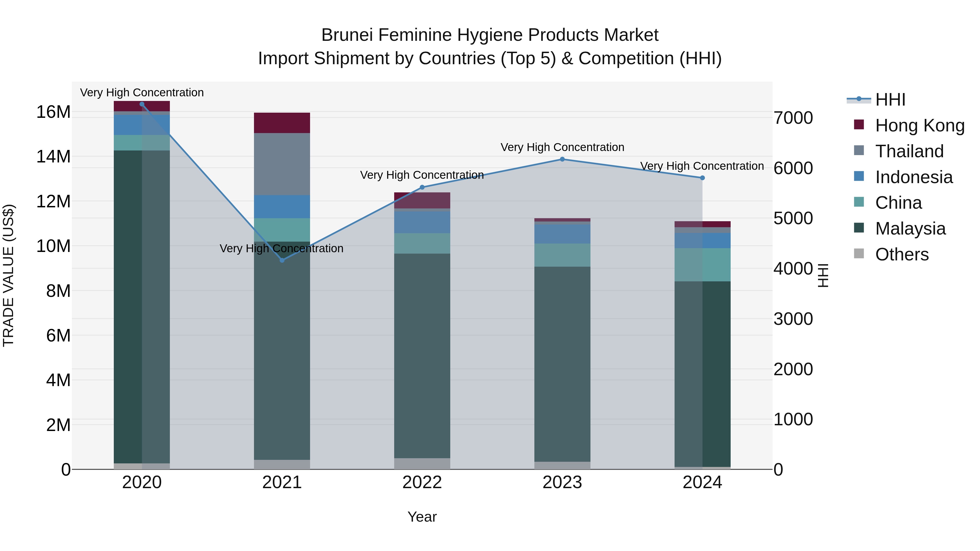Click the Indonesia blue legend swatch
Screen dimensions: 980x551
coord(859,176)
